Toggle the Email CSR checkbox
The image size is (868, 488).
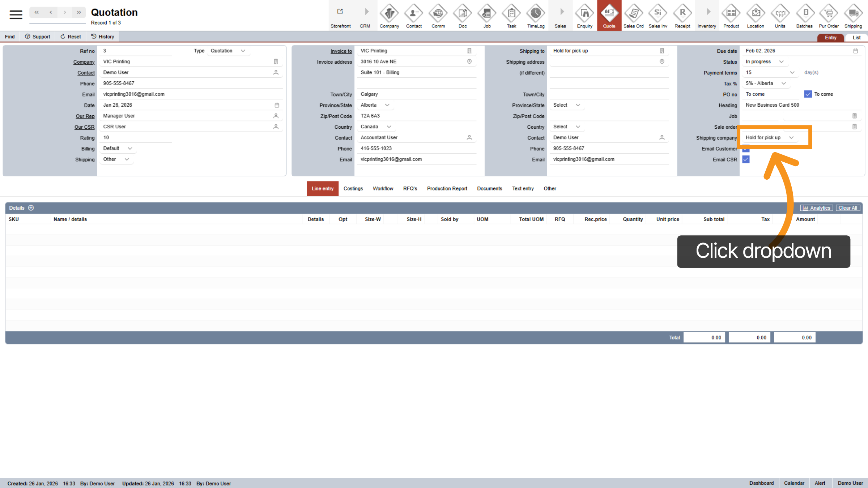point(746,159)
